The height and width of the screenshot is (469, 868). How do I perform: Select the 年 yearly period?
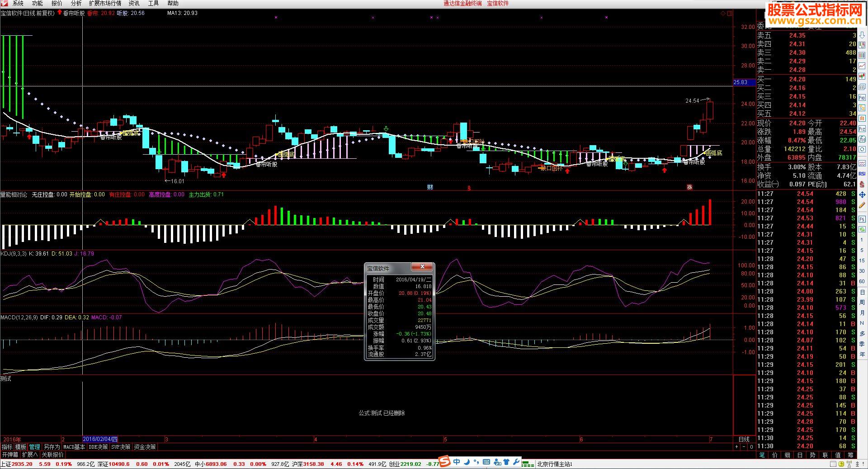pyautogui.click(x=862, y=354)
